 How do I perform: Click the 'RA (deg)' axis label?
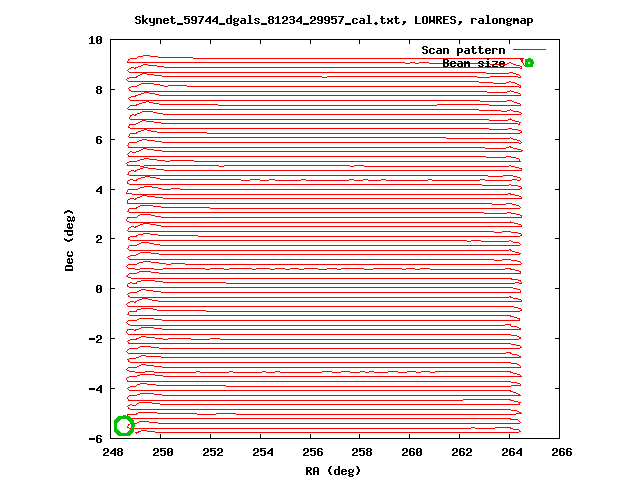pyautogui.click(x=333, y=471)
